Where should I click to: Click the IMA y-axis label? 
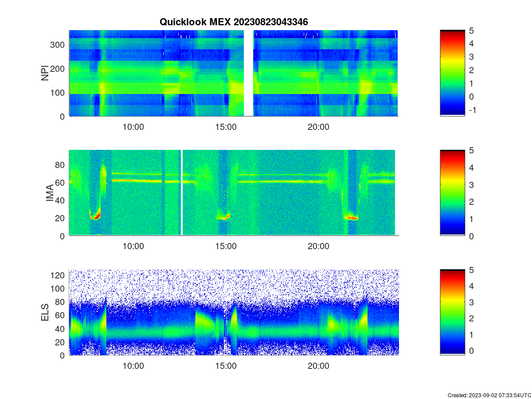pyautogui.click(x=50, y=193)
